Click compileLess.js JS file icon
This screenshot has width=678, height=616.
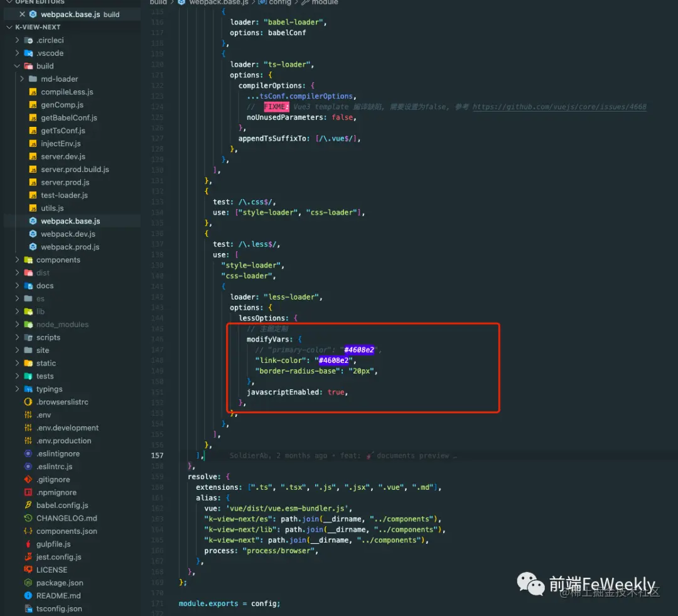click(x=33, y=92)
